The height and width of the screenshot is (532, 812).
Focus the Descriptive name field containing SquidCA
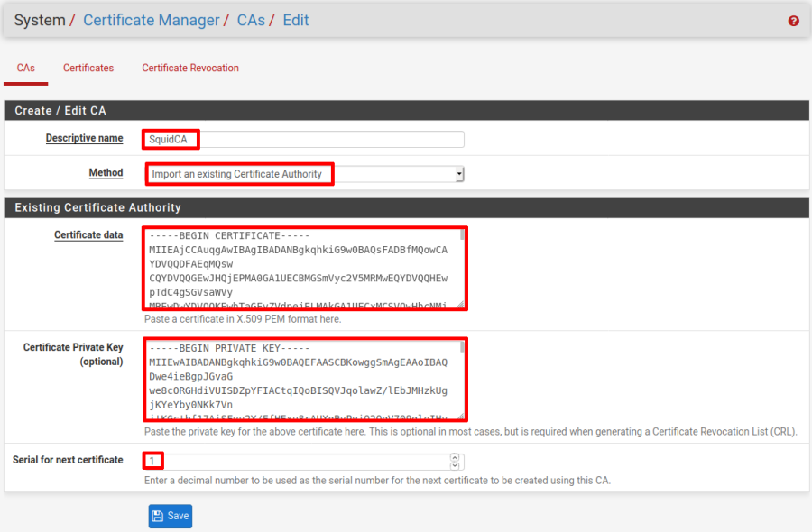click(303, 139)
